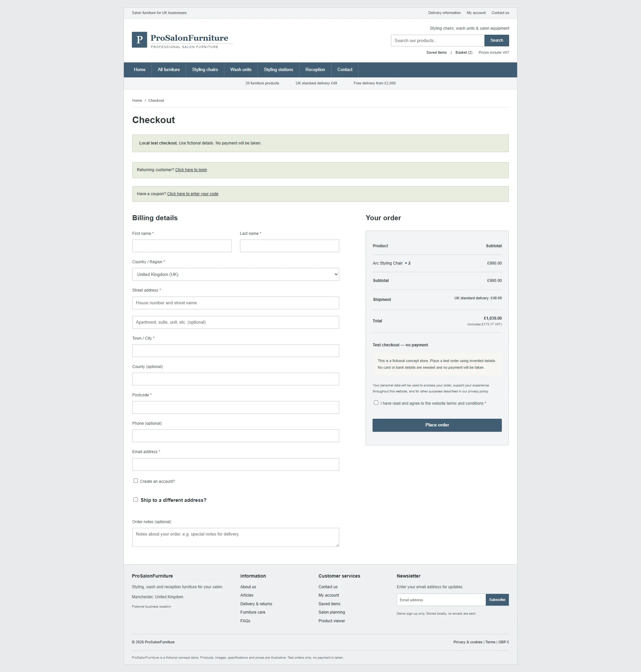Click the Order notes text area

(x=235, y=538)
